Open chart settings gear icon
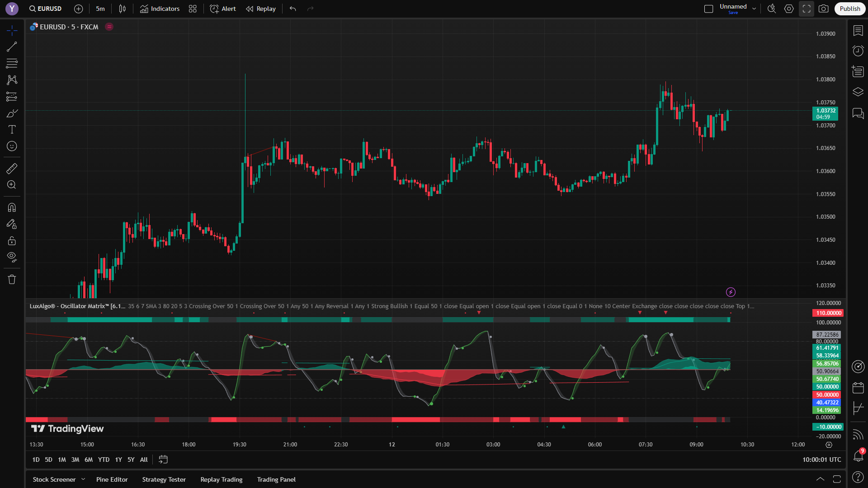 (x=789, y=9)
